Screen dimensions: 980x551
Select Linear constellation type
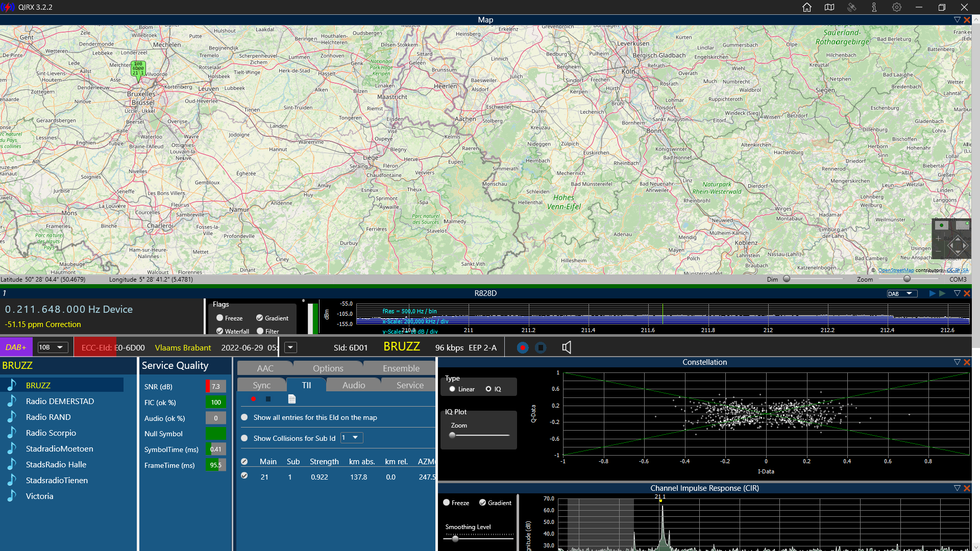[x=452, y=389]
